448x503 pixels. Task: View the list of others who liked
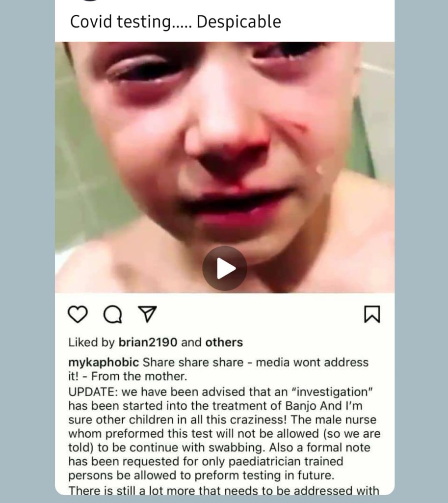224,342
